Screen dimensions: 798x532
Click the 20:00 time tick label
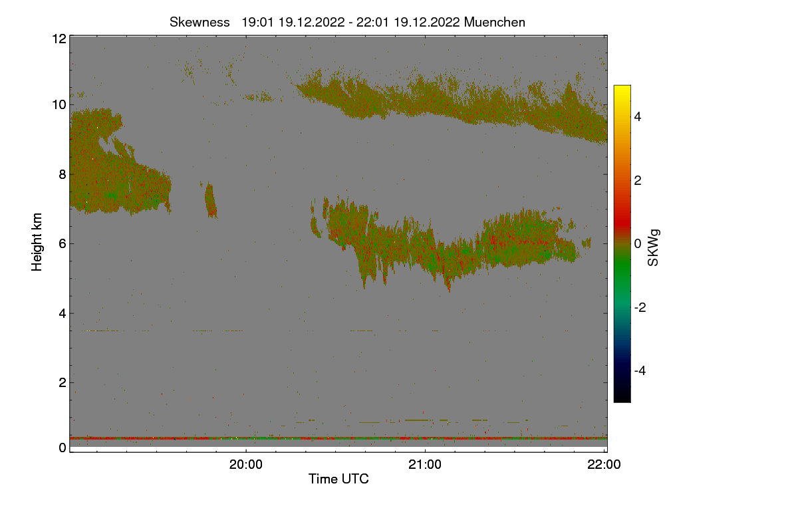(x=246, y=465)
